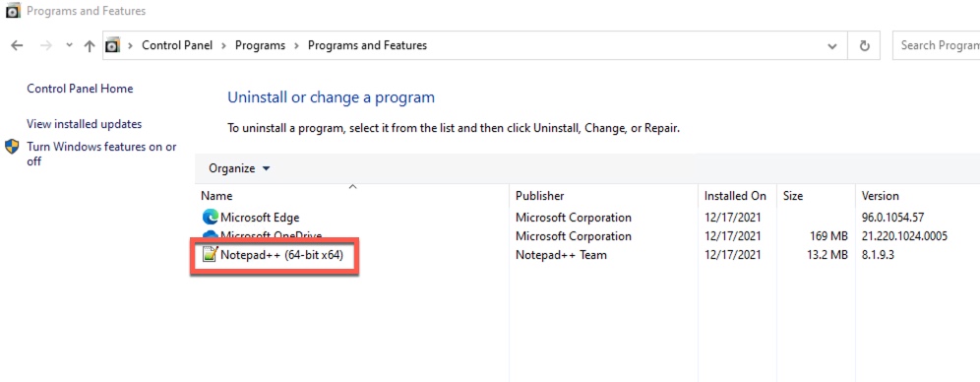
Task: Go back with the Back arrow
Action: point(17,45)
